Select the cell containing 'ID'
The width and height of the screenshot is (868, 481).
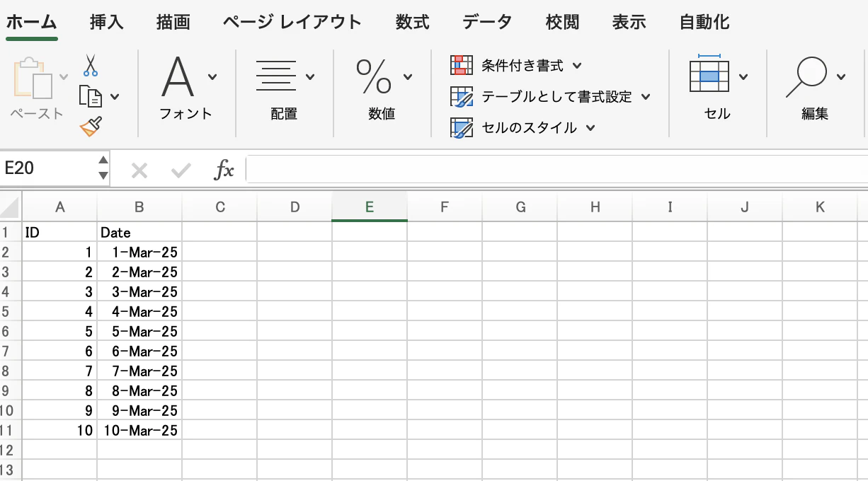60,232
